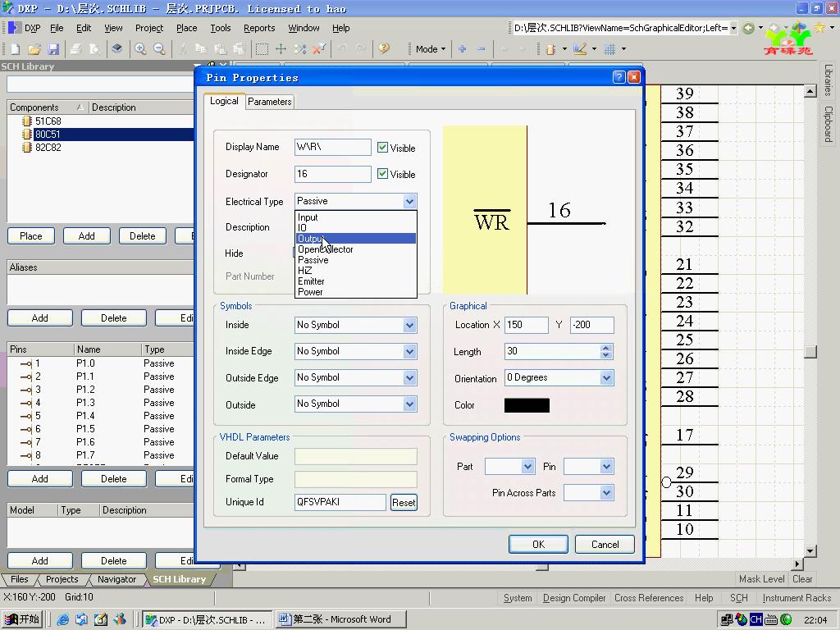This screenshot has width=840, height=630.
Task: Open the Libraries side panel tab
Action: pyautogui.click(x=829, y=80)
